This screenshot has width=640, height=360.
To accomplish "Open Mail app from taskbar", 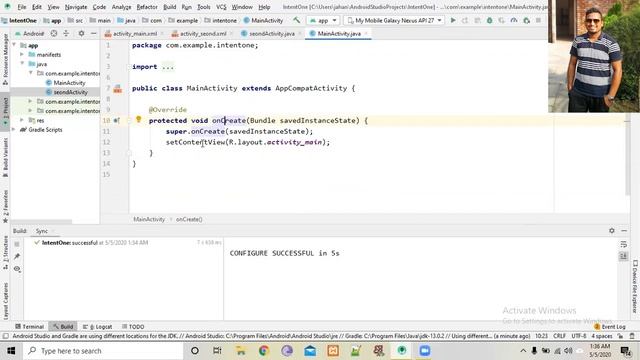I will pyautogui.click(x=310, y=351).
